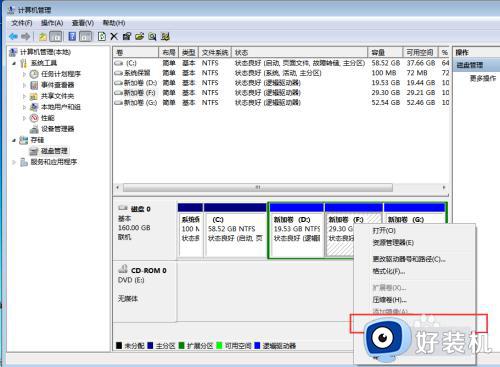Click the 本地用户和组 tree icon
500x367 pixels.
(x=34, y=107)
